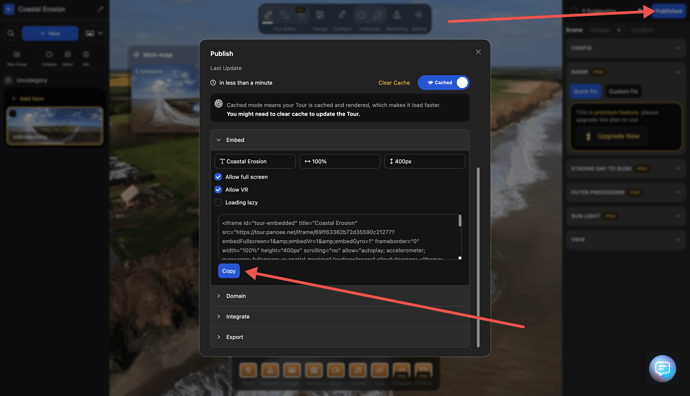Expand the Export section
This screenshot has width=690, height=396.
pyautogui.click(x=340, y=337)
